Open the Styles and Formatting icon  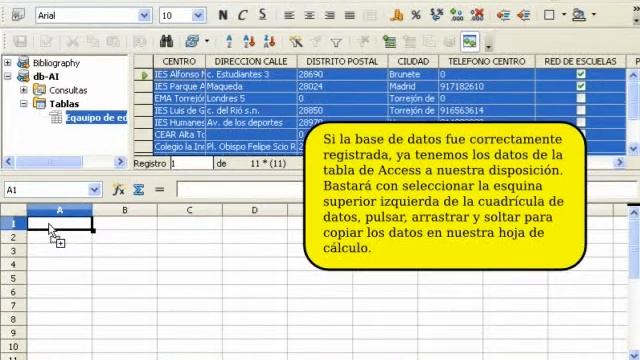(x=18, y=16)
